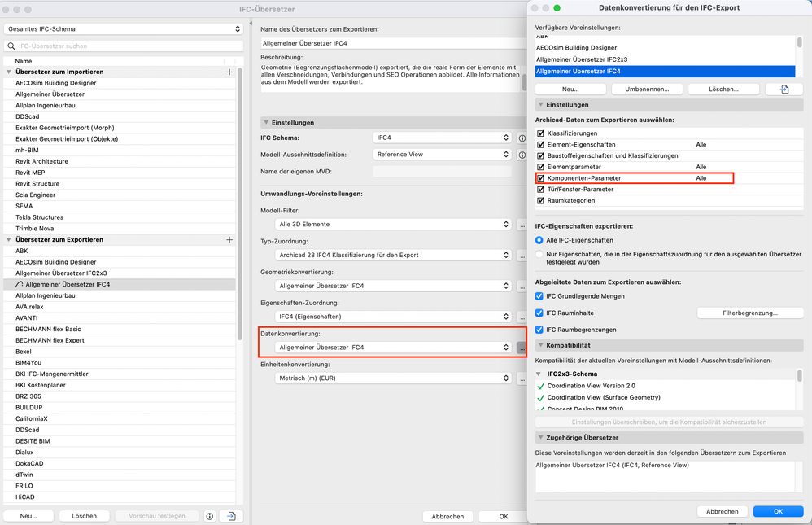The image size is (812, 525).
Task: Collapse Einstellungen section in IFC-Übersetzer window
Action: pyautogui.click(x=266, y=123)
